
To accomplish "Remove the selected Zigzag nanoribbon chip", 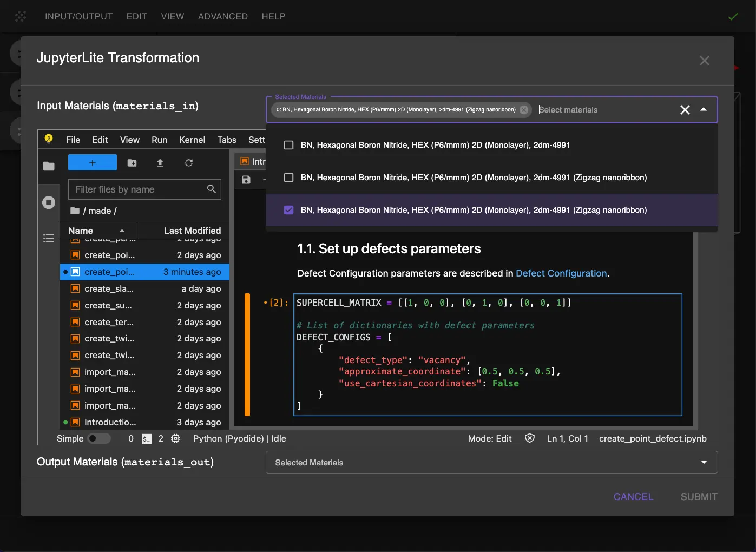I will (523, 110).
